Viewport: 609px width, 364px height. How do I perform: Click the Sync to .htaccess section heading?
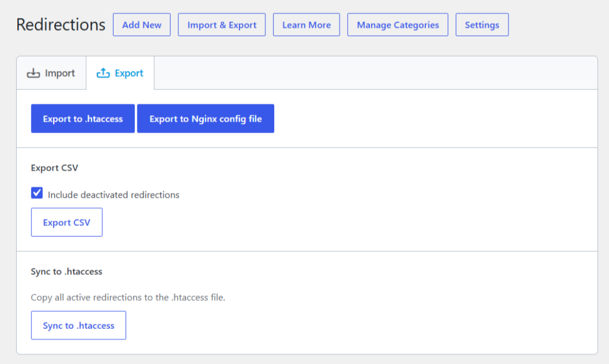point(67,272)
